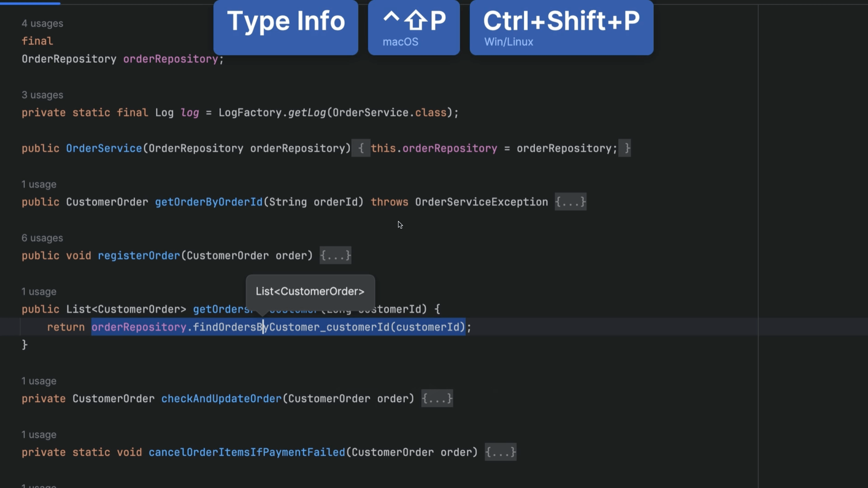This screenshot has height=488, width=868.
Task: Open the '4 usages' hint above orderRepository
Action: (x=42, y=23)
